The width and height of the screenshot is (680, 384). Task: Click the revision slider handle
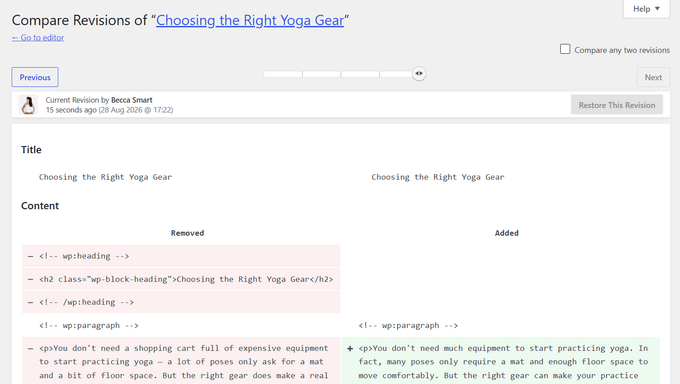[x=418, y=74]
